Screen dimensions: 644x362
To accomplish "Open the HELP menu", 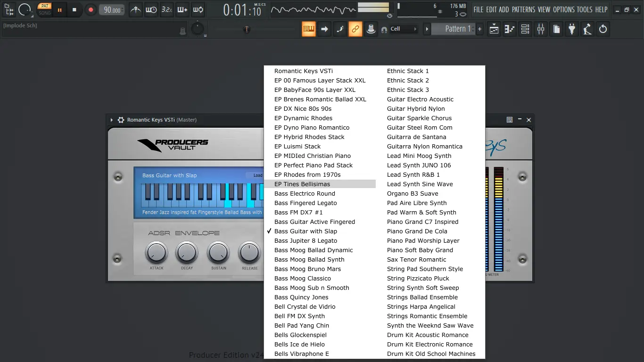I will 601,9.
